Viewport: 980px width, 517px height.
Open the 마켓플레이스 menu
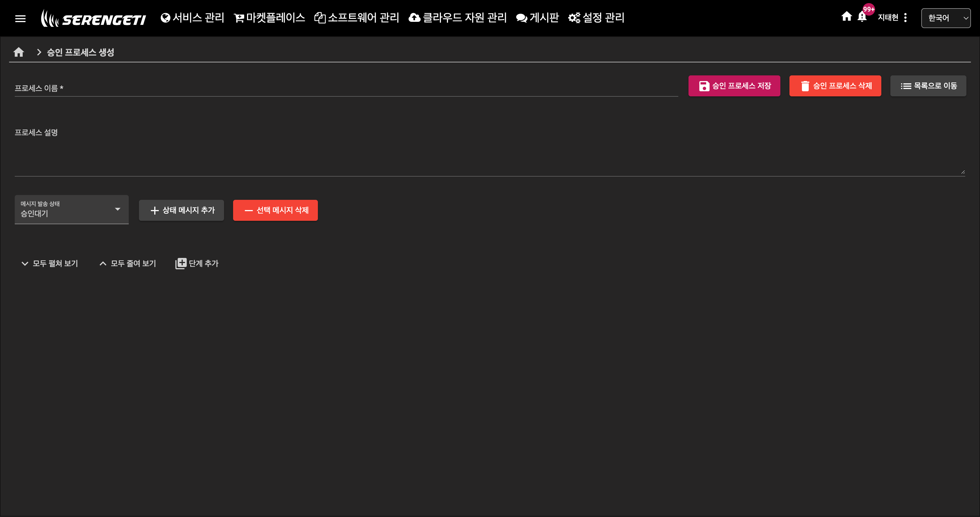click(x=269, y=18)
